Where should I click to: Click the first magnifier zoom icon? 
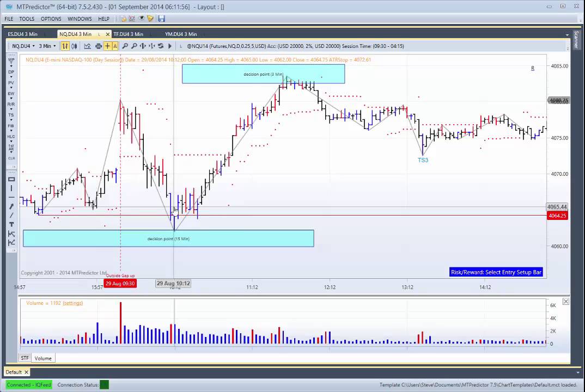click(125, 46)
